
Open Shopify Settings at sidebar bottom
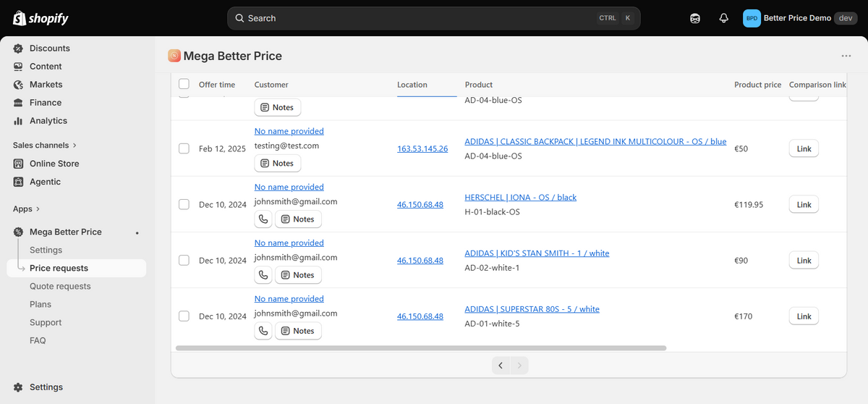coord(46,387)
